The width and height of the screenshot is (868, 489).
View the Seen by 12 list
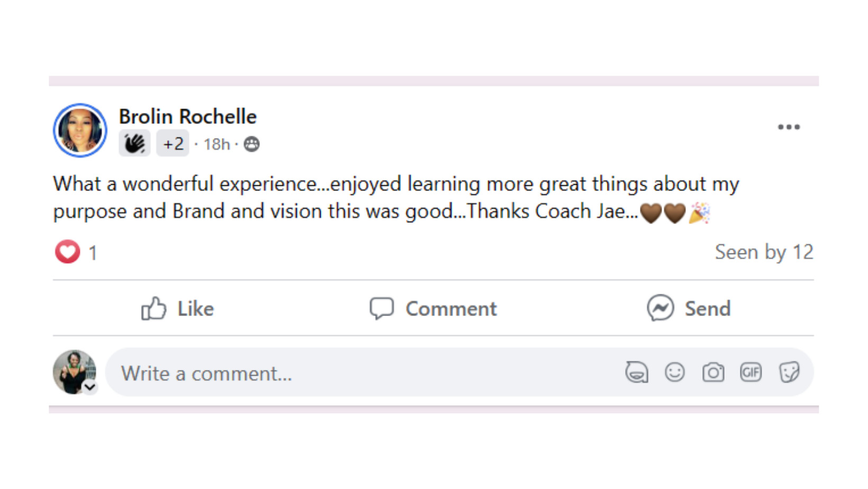click(764, 252)
